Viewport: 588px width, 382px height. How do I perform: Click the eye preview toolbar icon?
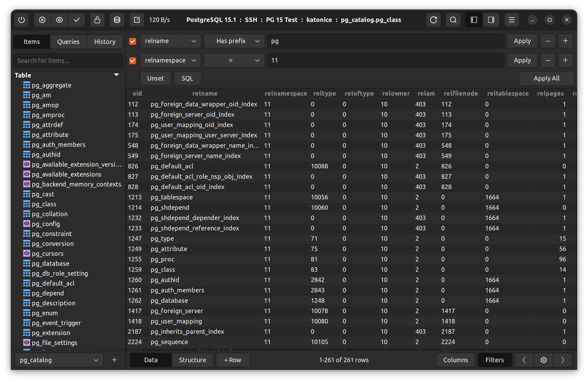point(59,20)
